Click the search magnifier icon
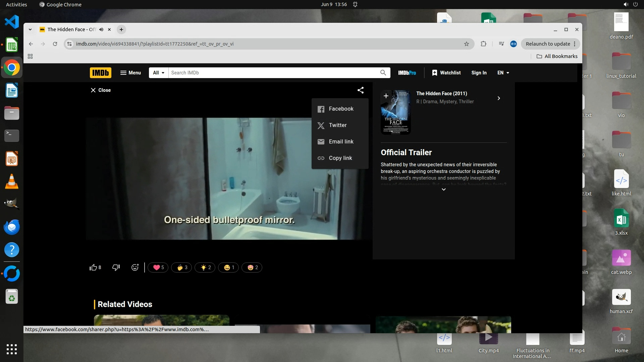This screenshot has width=644, height=362. [383, 73]
